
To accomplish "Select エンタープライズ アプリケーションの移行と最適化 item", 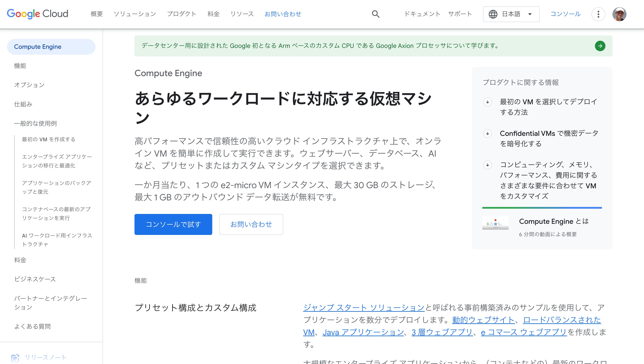I will click(57, 161).
